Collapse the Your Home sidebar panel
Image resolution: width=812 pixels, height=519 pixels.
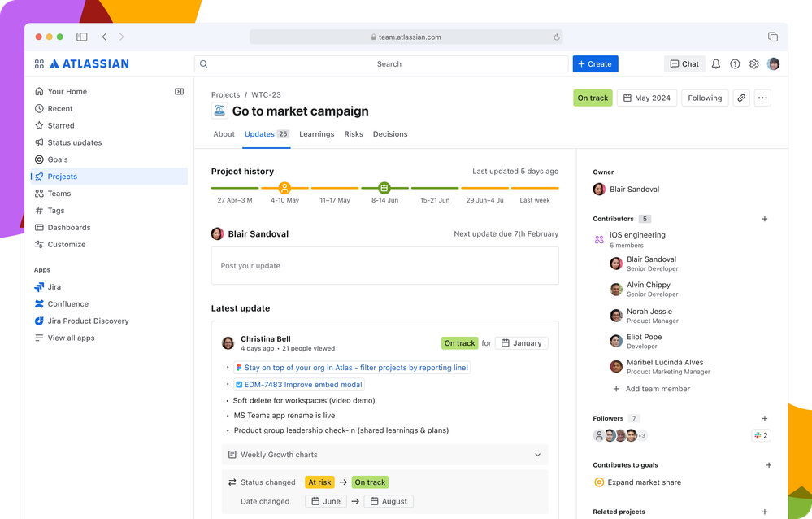point(179,91)
